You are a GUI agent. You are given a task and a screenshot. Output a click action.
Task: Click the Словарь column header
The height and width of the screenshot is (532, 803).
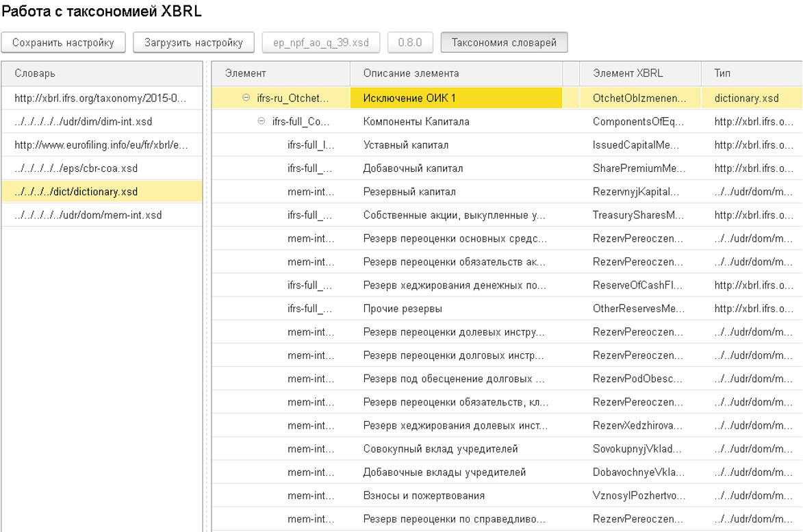click(35, 73)
